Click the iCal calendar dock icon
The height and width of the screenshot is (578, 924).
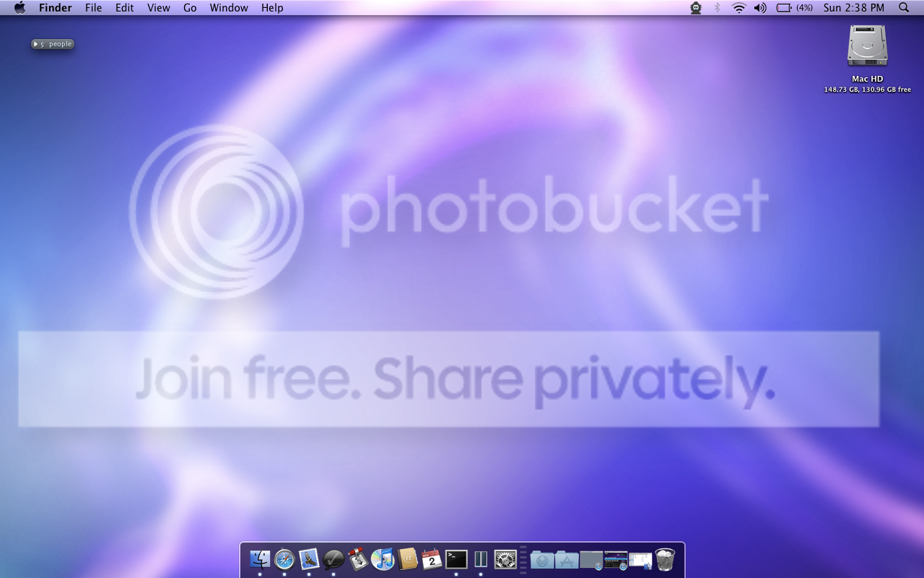point(432,559)
